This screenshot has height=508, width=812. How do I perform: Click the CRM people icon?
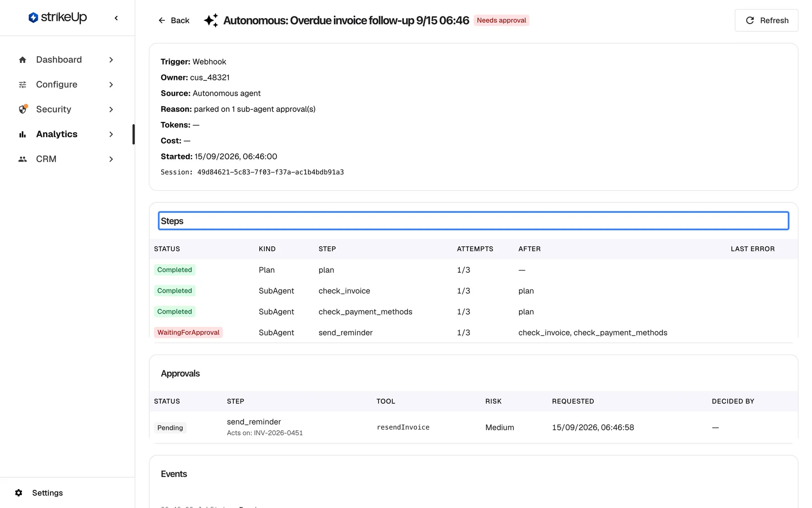[23, 159]
